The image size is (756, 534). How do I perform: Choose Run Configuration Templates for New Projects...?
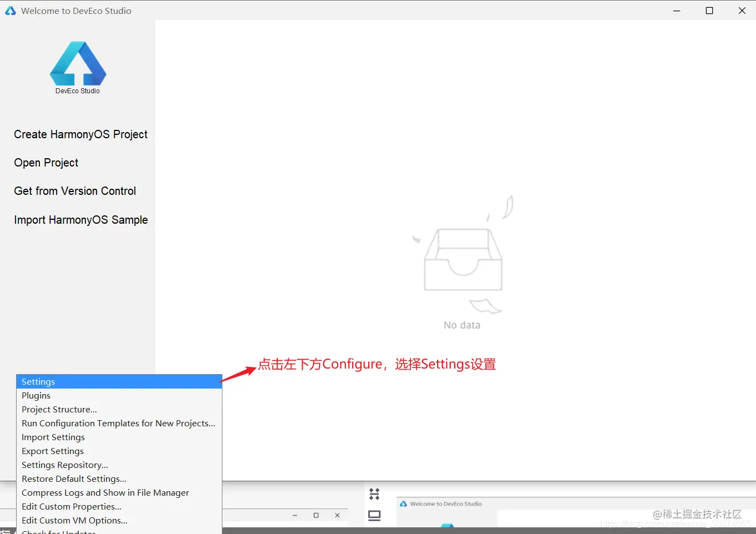coord(119,424)
